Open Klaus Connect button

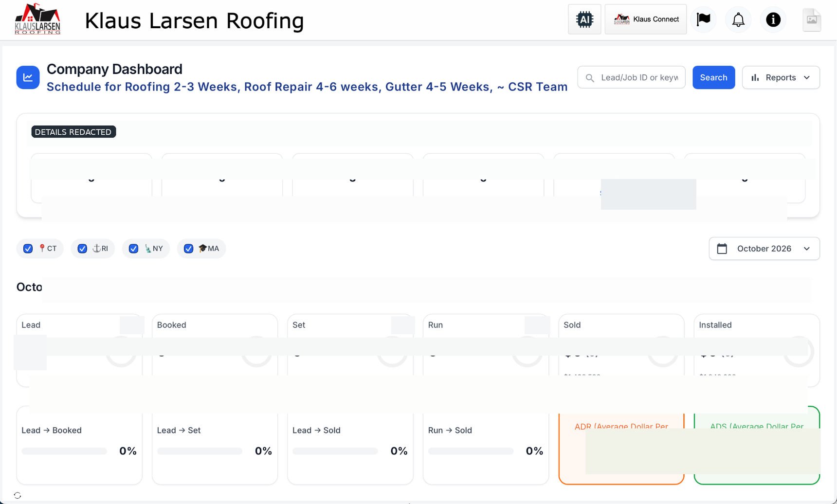[645, 19]
